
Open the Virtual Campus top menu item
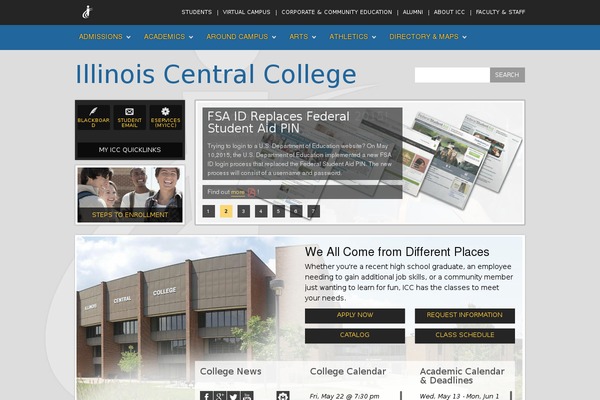coord(246,12)
